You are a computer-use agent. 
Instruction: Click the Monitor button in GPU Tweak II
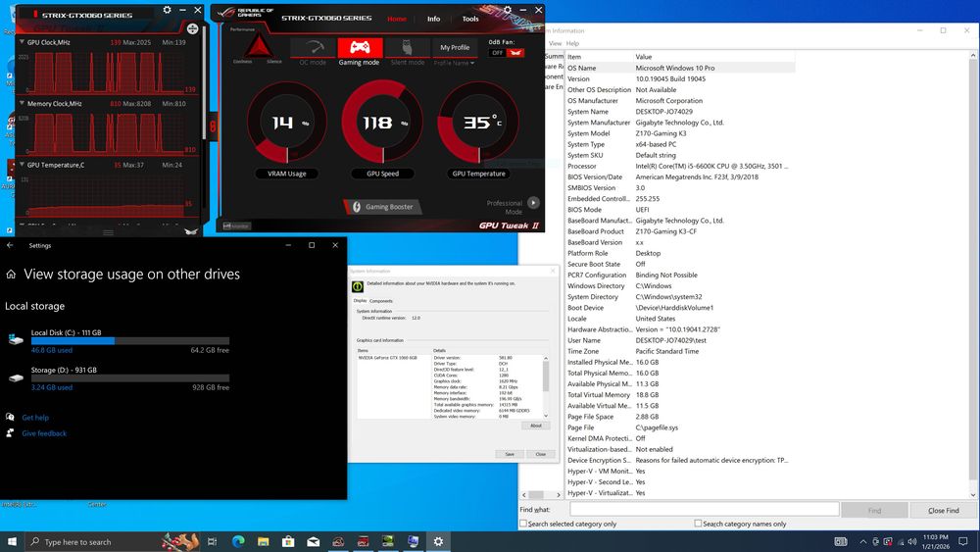click(237, 226)
